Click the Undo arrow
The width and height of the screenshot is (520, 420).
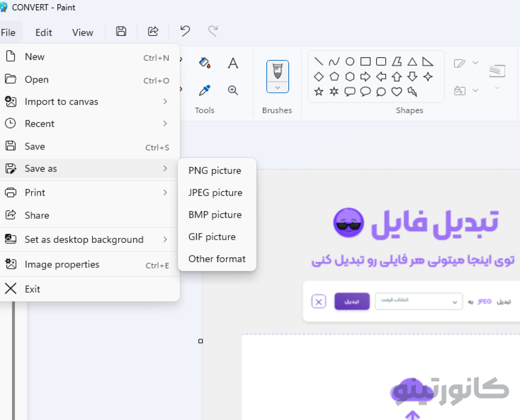185,31
